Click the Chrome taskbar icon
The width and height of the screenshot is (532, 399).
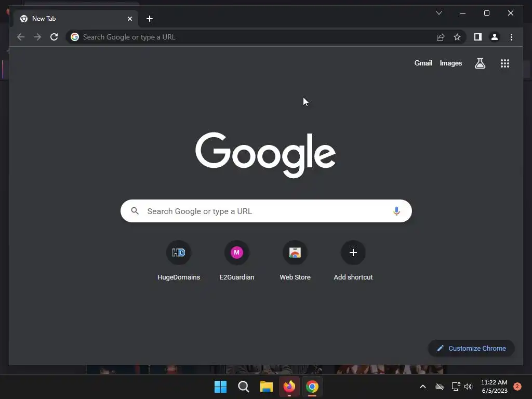coord(312,387)
